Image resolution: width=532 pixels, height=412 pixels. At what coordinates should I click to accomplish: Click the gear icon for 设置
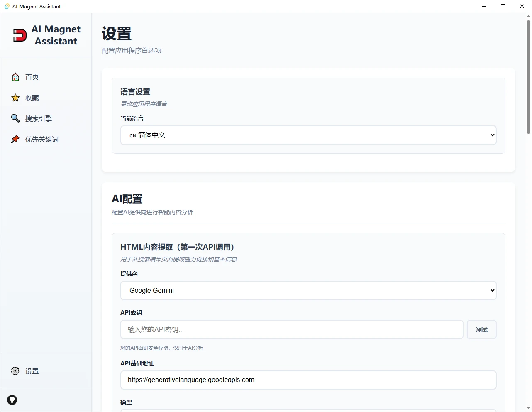point(15,371)
